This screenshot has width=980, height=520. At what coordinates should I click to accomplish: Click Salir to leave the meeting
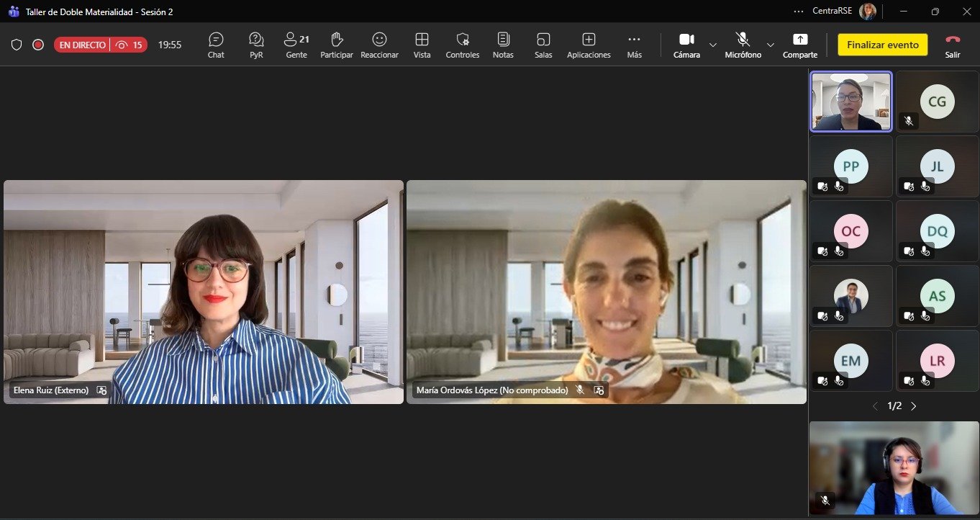pos(953,45)
